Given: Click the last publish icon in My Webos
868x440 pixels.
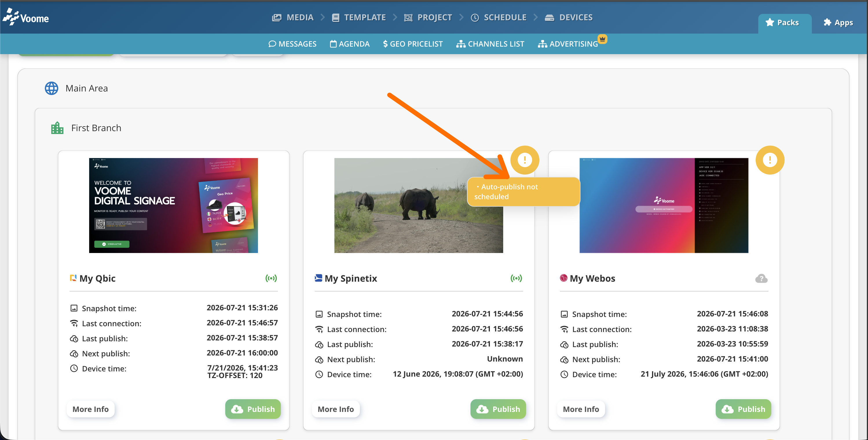Looking at the screenshot, I should 564,344.
